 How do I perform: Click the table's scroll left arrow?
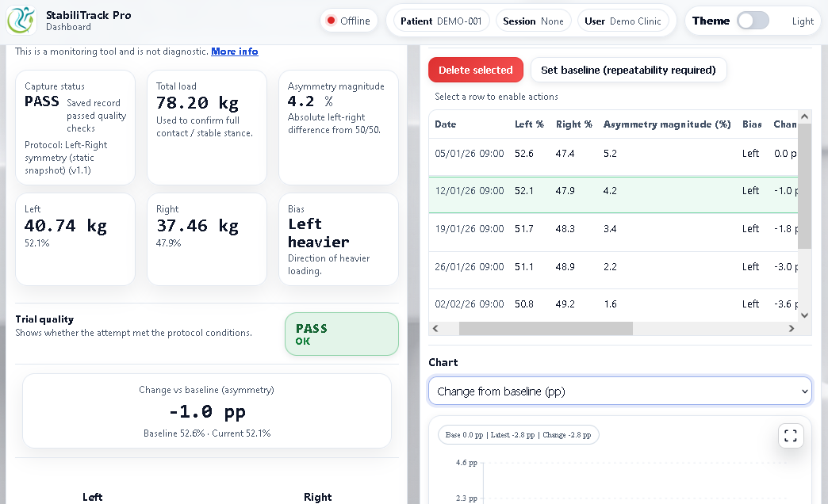click(x=435, y=328)
